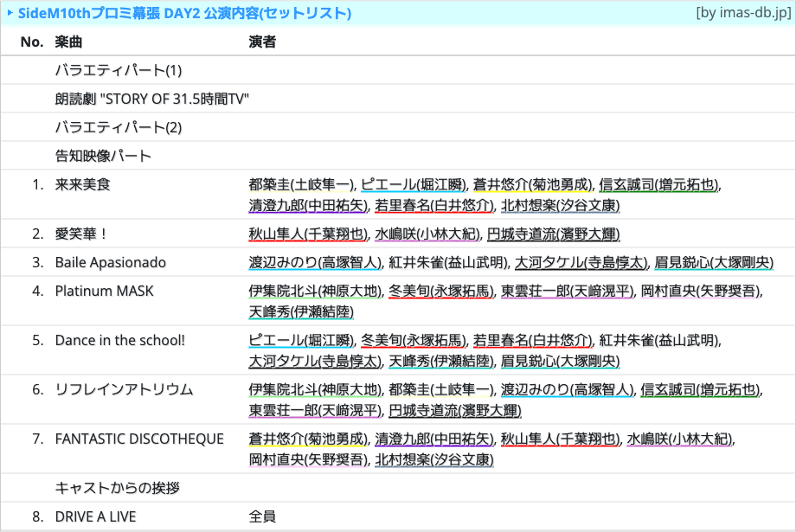Open 清澄九郎(中田祐矢) in FANTASTIC DISCOTHEQUE row
796x532 pixels.
click(434, 439)
